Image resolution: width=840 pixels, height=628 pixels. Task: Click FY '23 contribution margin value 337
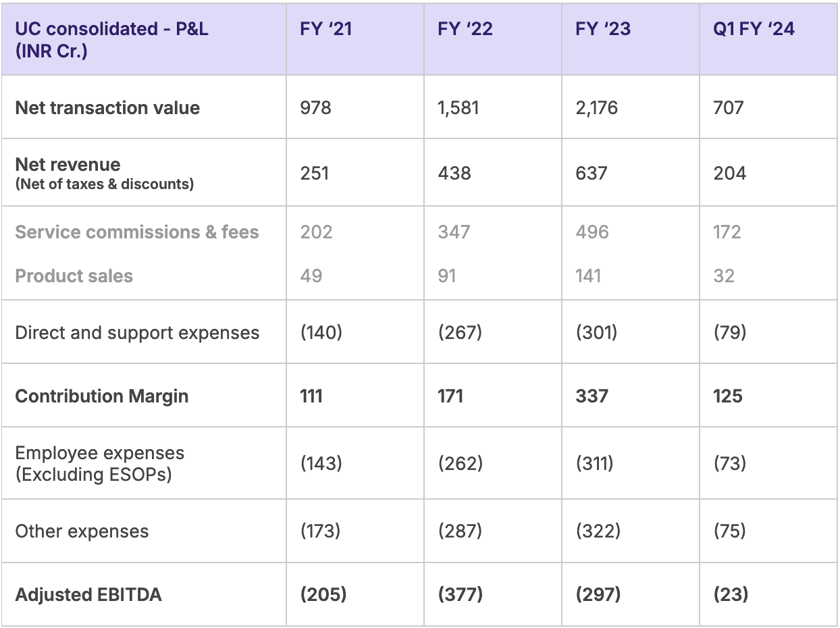click(x=592, y=396)
